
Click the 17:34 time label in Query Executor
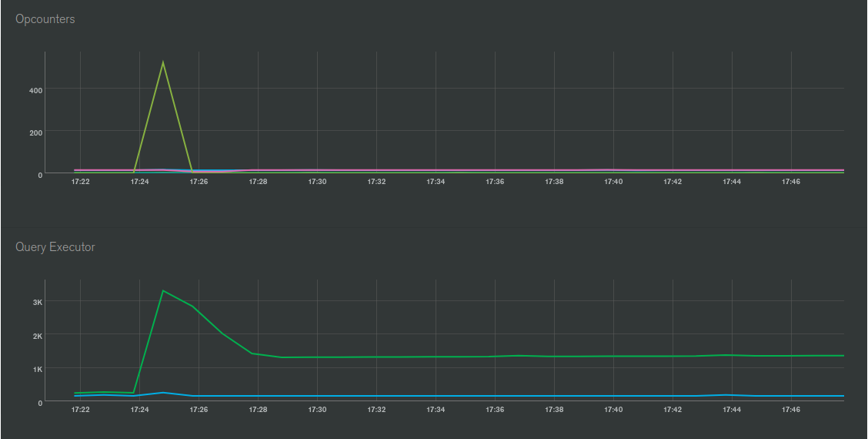436,410
